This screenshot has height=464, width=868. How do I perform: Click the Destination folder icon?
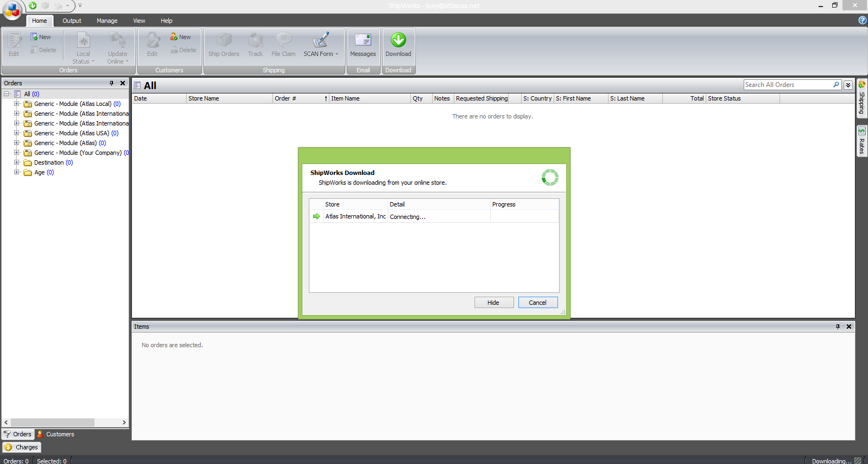point(28,162)
